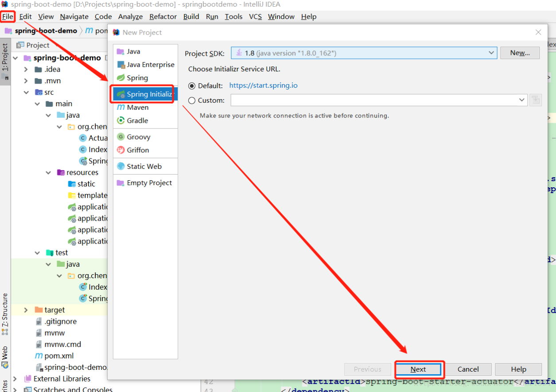Open the Edit menu

point(26,16)
